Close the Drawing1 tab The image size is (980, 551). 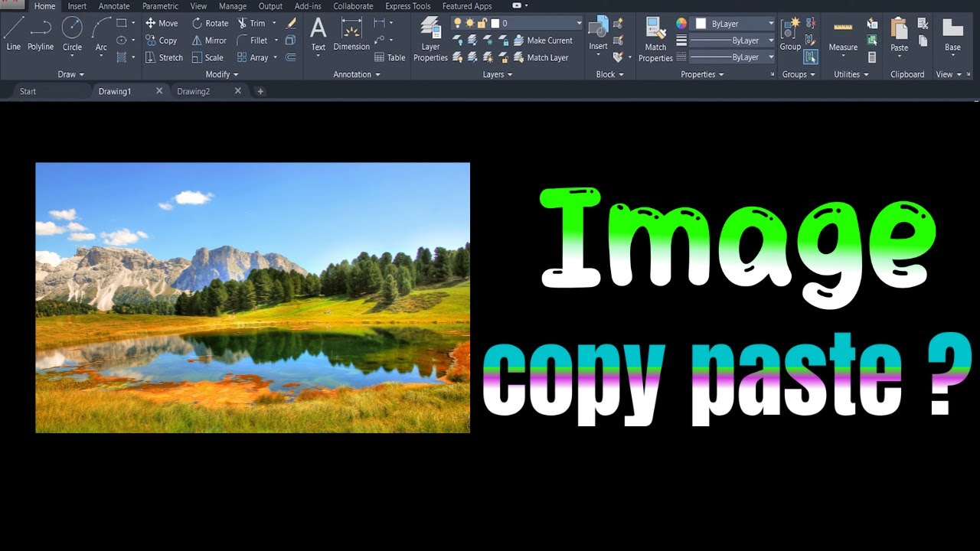click(x=159, y=91)
